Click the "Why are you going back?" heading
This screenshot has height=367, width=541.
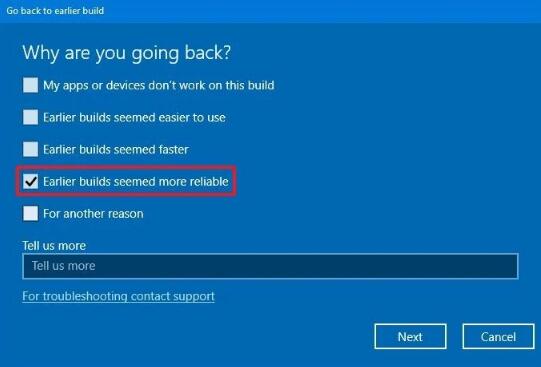(x=127, y=53)
